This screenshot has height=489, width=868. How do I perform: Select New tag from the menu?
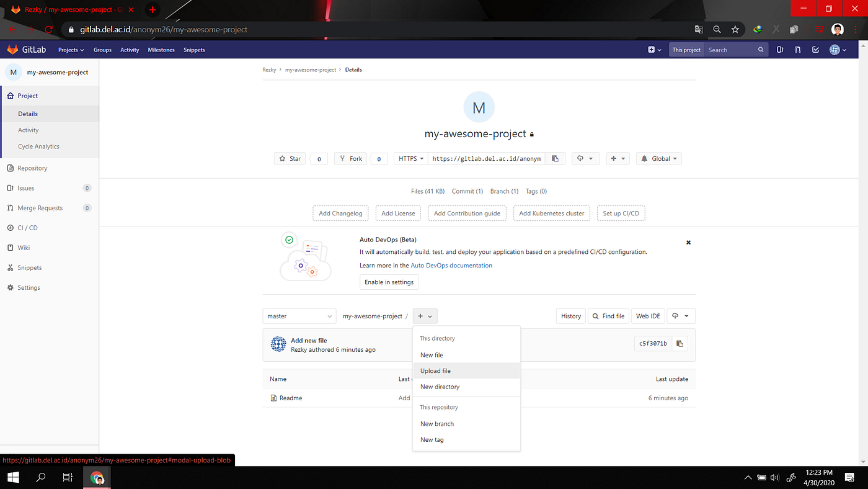coord(466,439)
